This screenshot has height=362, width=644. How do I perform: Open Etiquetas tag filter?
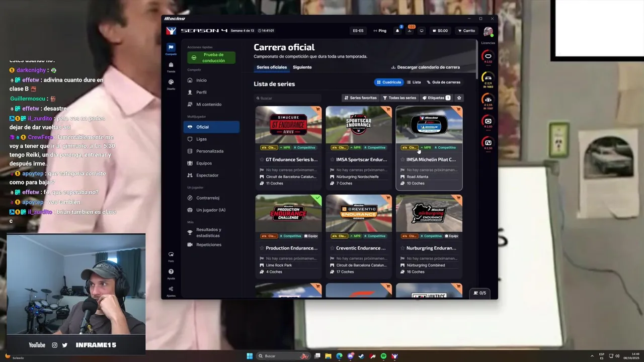[436, 98]
